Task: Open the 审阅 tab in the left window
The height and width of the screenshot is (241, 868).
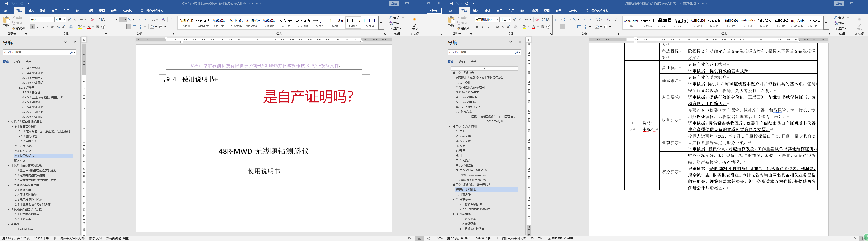Action: click(x=90, y=11)
